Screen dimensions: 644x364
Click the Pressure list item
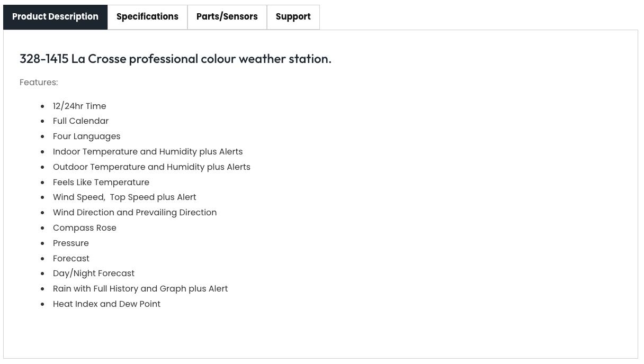(71, 243)
